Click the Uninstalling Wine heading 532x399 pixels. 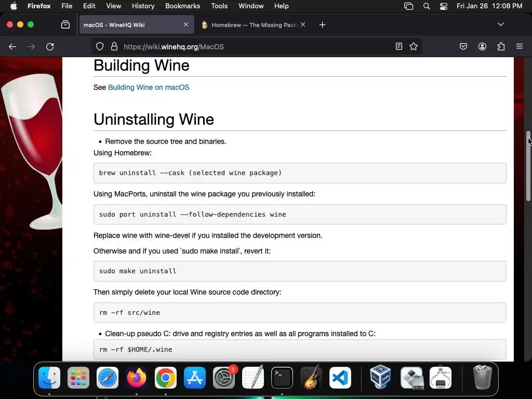tap(154, 119)
